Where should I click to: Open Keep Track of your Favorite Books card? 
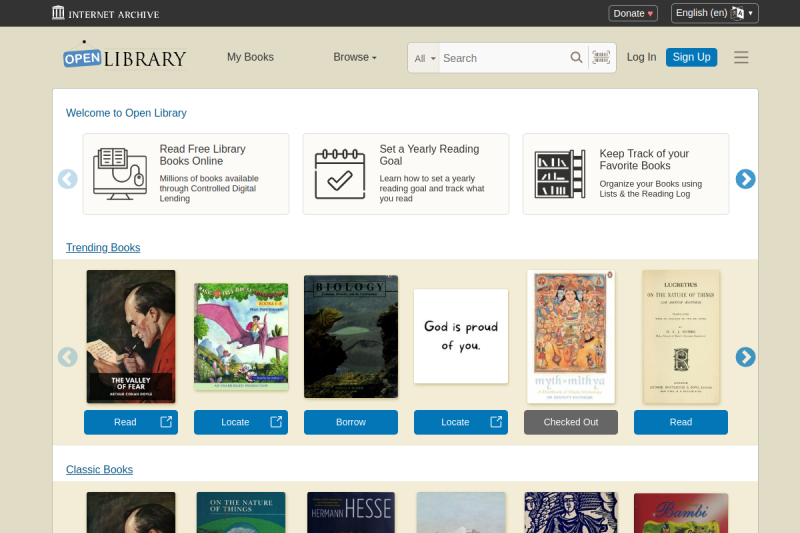point(626,174)
